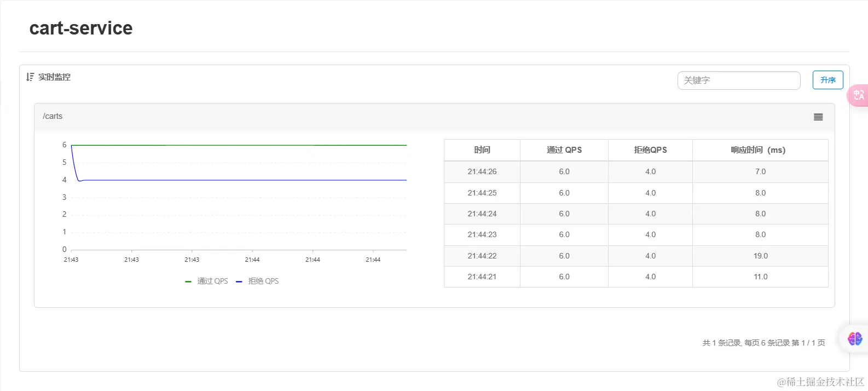Image resolution: width=868 pixels, height=391 pixels.
Task: Select the 21:44:25 time cell
Action: [482, 193]
